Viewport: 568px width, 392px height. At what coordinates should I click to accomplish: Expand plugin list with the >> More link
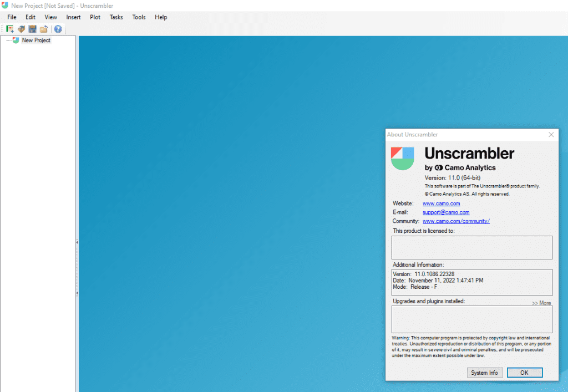[x=541, y=303]
